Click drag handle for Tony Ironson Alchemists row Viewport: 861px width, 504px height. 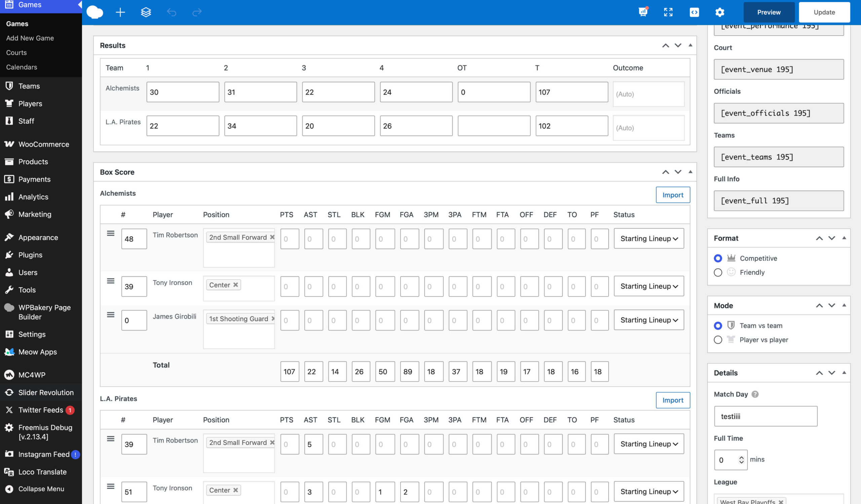click(110, 281)
